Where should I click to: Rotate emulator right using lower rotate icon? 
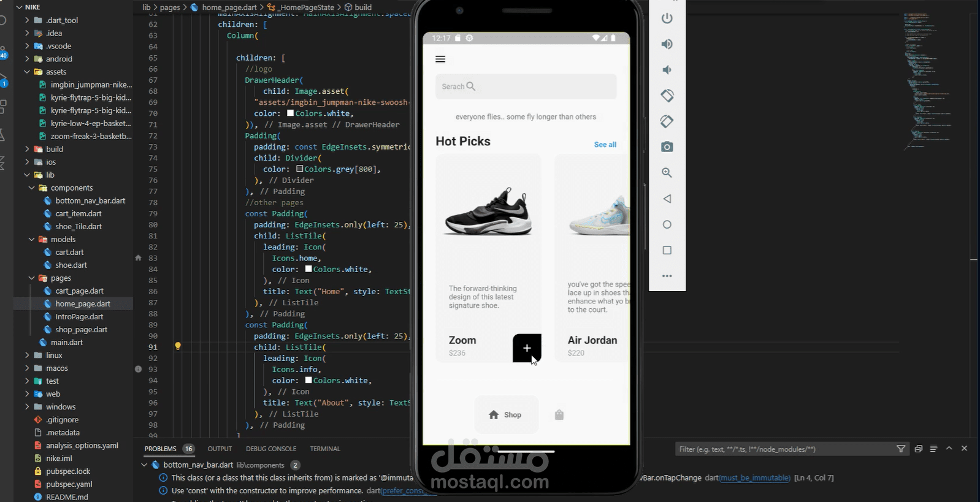click(667, 121)
